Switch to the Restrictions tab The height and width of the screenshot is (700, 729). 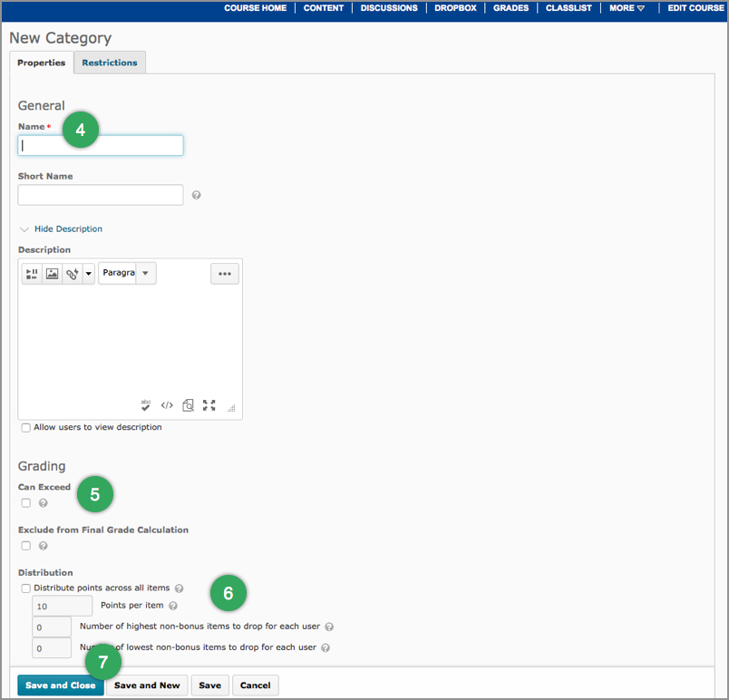point(110,63)
